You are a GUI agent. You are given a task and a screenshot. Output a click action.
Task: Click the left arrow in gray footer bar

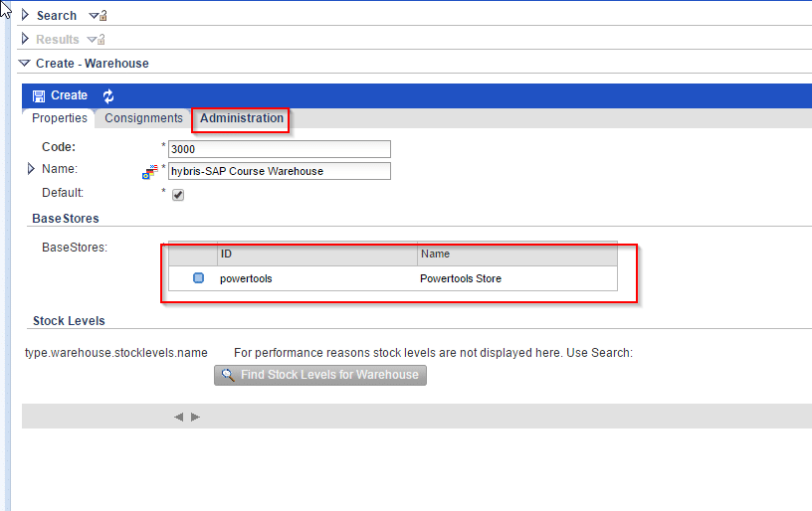pyautogui.click(x=178, y=417)
